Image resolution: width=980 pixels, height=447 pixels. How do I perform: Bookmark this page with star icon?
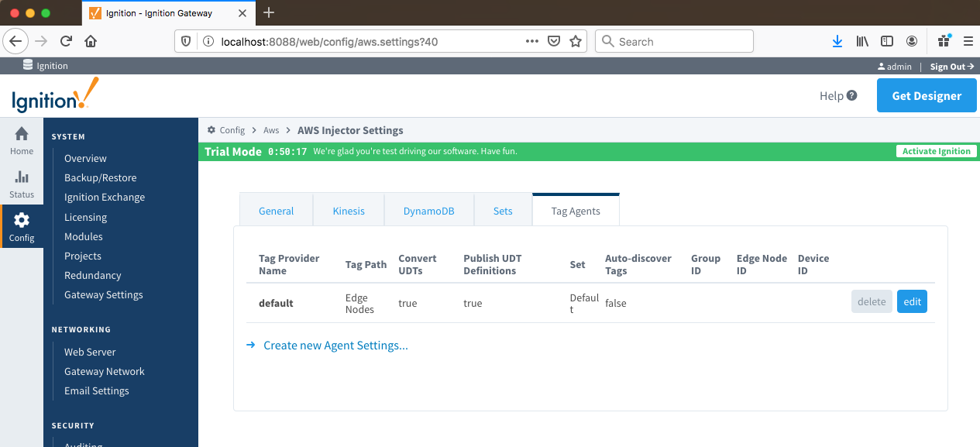point(576,41)
